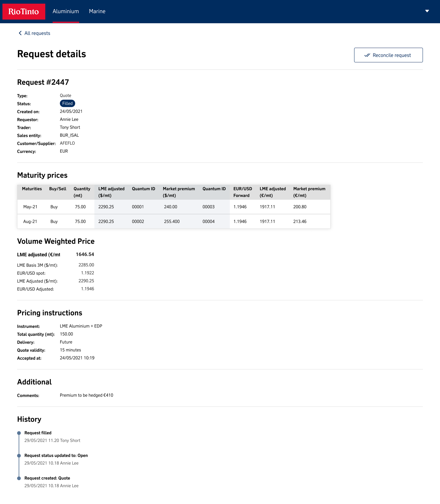Screen dimensions: 440x504
Task: Click created date 24/05/2021
Action: click(x=71, y=111)
